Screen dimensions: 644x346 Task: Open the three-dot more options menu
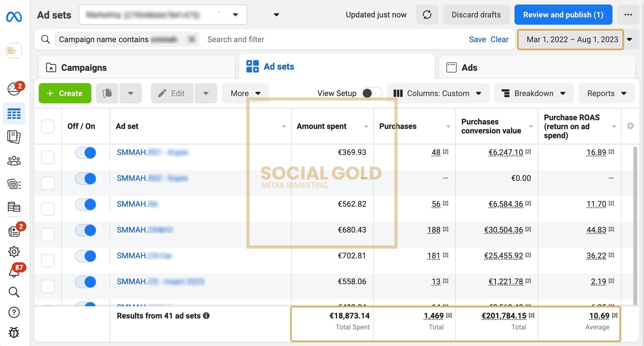[x=628, y=15]
